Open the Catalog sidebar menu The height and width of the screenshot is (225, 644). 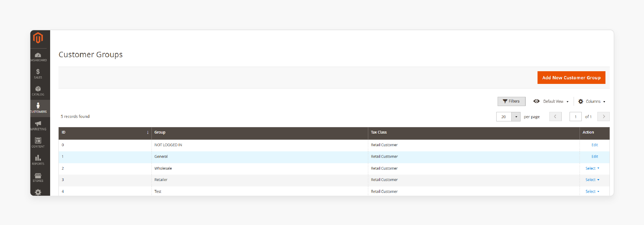click(38, 91)
